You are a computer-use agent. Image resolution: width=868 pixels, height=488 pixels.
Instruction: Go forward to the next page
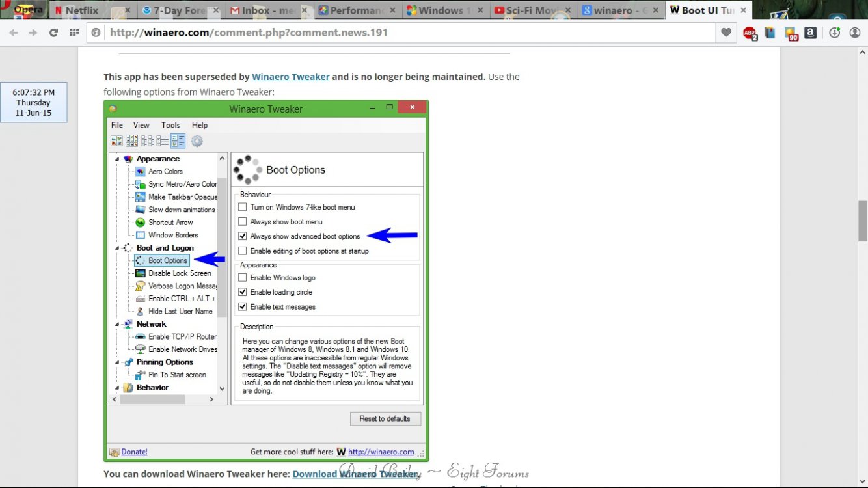click(x=33, y=33)
